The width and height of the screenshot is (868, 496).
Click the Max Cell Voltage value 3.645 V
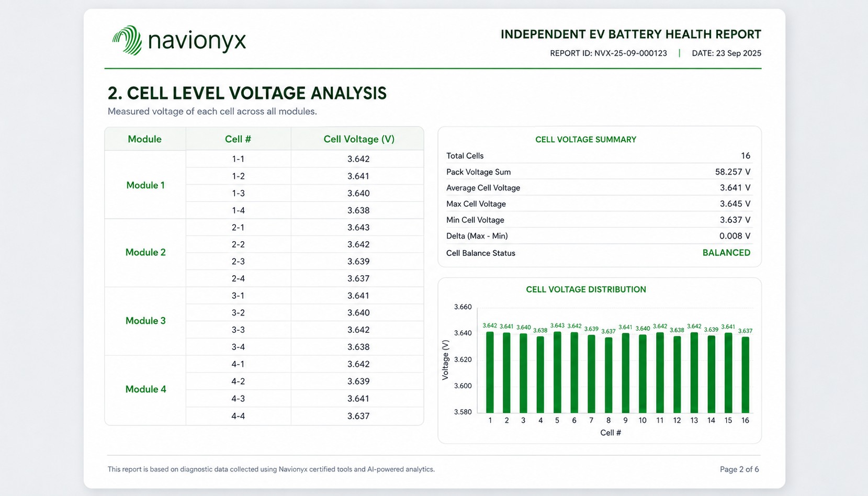click(x=735, y=204)
